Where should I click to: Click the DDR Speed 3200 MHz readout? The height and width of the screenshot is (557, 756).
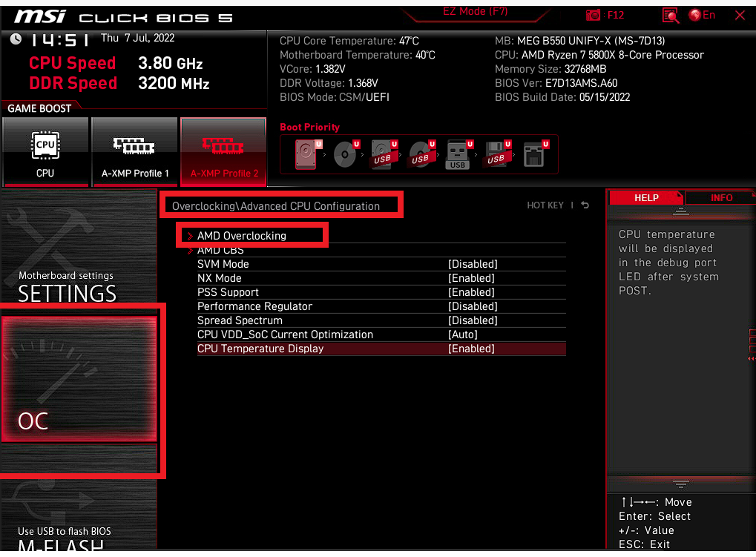(119, 83)
